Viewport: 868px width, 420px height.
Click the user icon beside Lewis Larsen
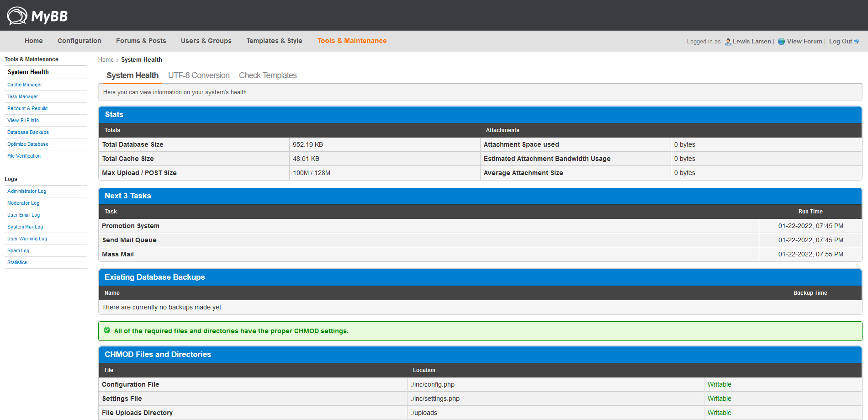pos(728,42)
